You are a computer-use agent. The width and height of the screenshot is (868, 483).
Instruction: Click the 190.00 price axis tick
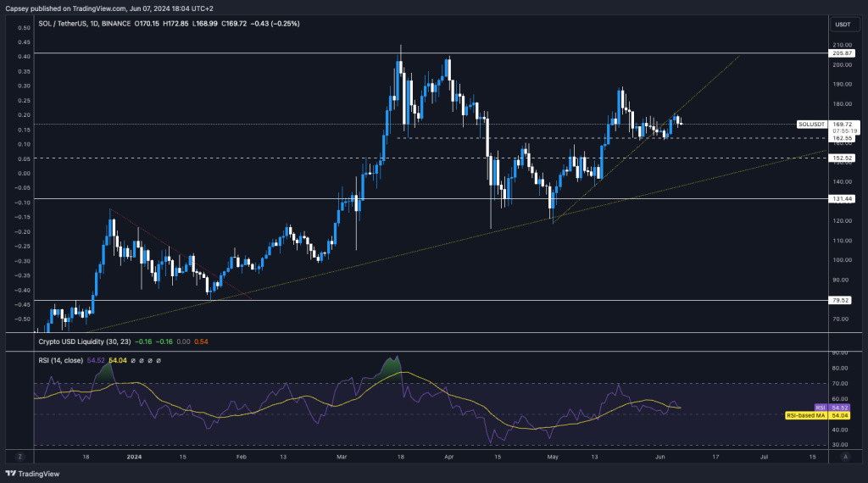click(x=843, y=84)
